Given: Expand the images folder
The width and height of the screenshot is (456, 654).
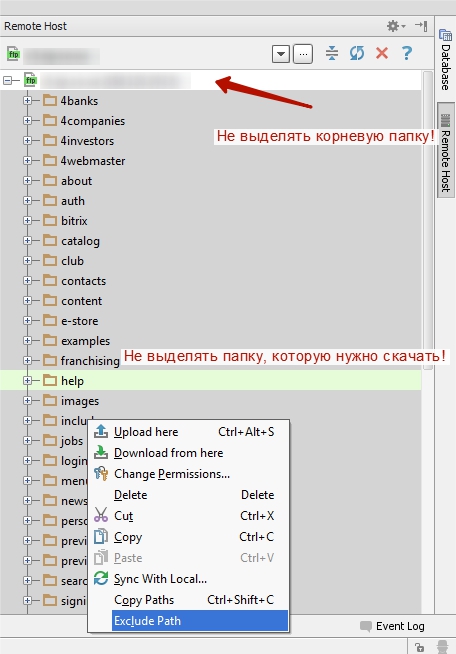Looking at the screenshot, I should coord(27,400).
